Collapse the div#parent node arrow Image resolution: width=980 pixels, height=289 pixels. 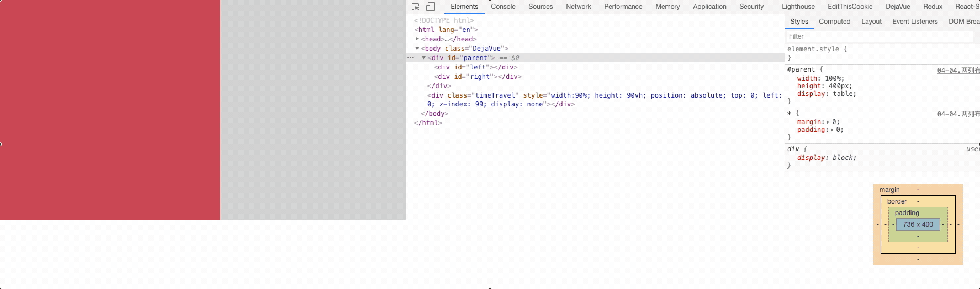tap(423, 58)
